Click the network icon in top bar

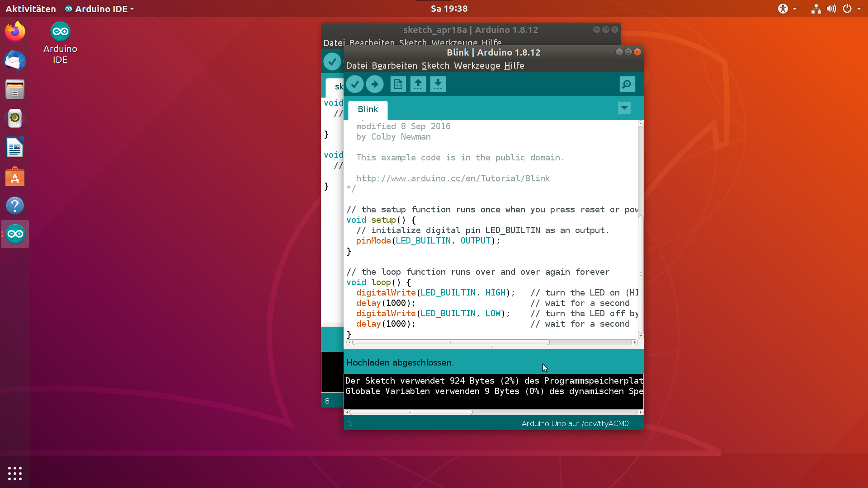pos(816,9)
